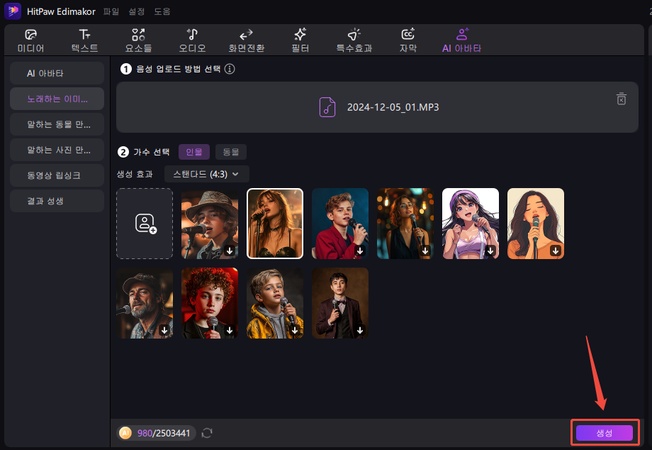Open the 파일 menu
The image size is (652, 450).
tap(110, 11)
